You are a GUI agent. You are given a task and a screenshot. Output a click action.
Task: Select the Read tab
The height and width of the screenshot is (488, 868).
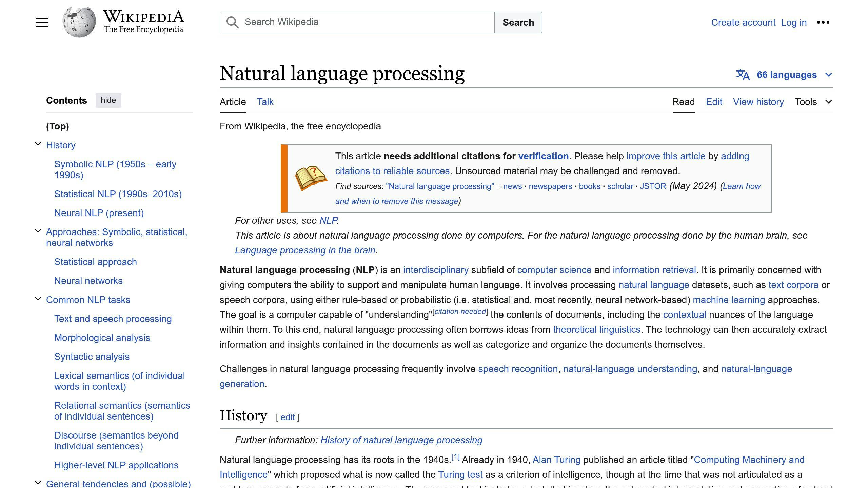point(684,102)
